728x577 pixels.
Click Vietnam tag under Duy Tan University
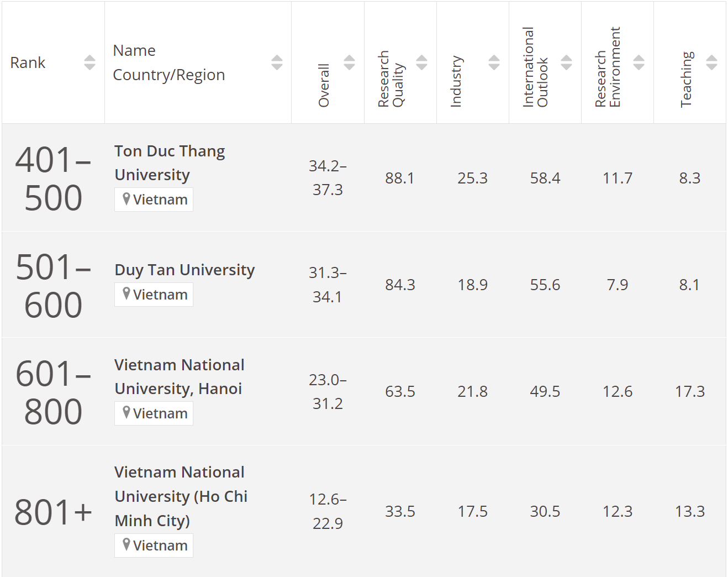(x=154, y=295)
